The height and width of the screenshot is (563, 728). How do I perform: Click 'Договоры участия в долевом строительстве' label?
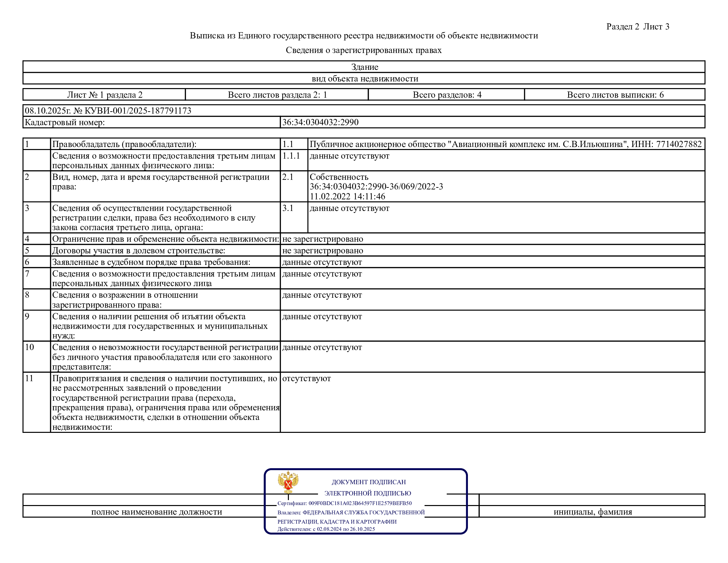[138, 250]
